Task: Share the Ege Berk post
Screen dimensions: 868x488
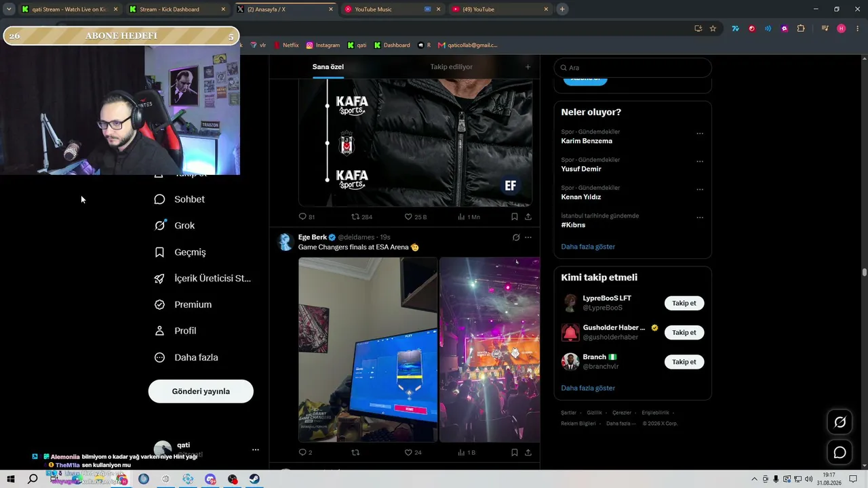Action: [528, 452]
